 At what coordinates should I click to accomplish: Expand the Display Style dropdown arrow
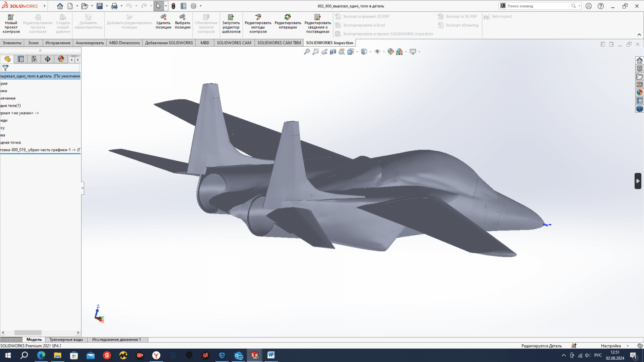370,52
